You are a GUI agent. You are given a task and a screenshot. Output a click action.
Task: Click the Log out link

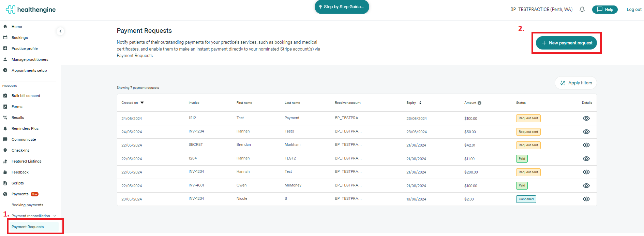634,10
